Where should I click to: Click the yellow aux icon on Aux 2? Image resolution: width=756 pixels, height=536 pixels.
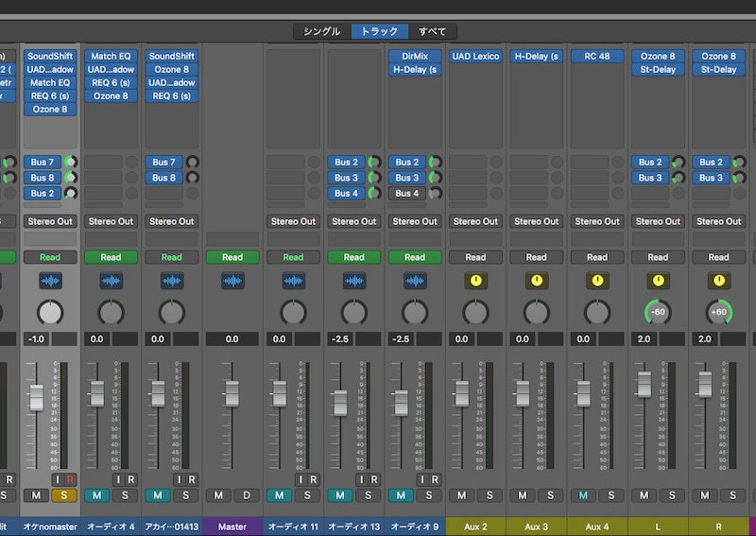[476, 281]
